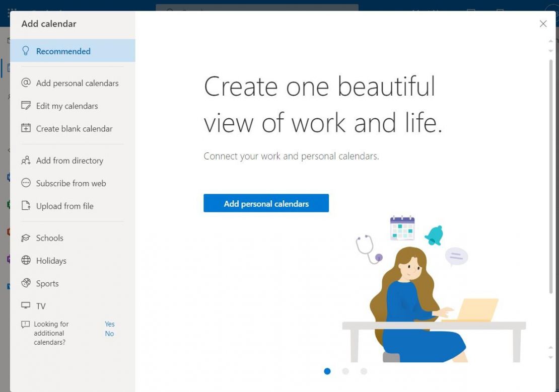The width and height of the screenshot is (559, 392).
Task: Click the TV screen icon
Action: [x=26, y=305]
